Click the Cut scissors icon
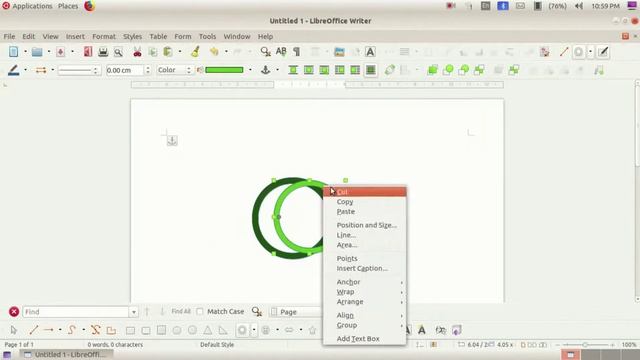Screen dimensions: 640x360 coord(137,52)
